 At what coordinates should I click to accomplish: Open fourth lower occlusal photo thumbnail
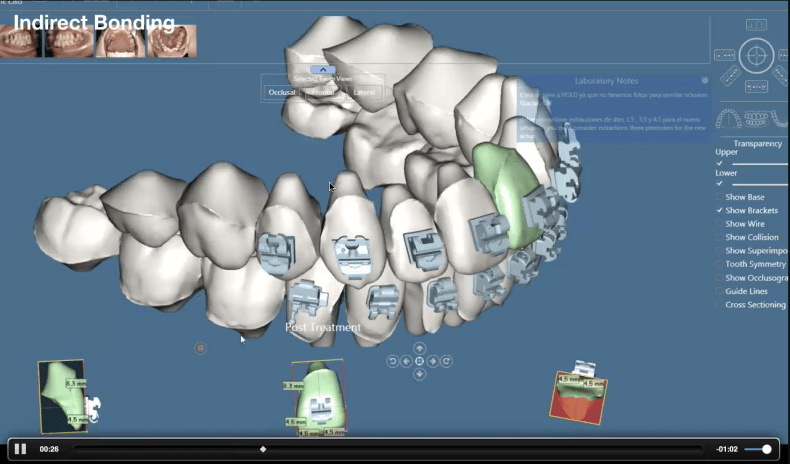point(172,41)
